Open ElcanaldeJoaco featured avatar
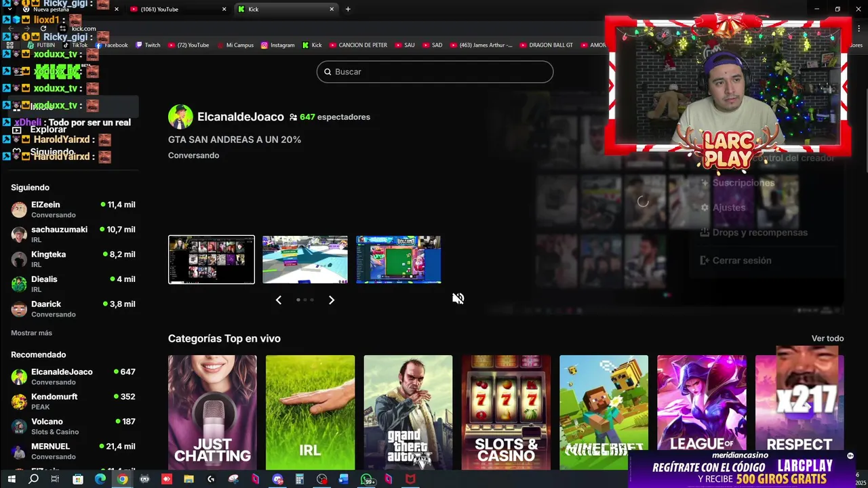The width and height of the screenshot is (868, 488). [180, 117]
